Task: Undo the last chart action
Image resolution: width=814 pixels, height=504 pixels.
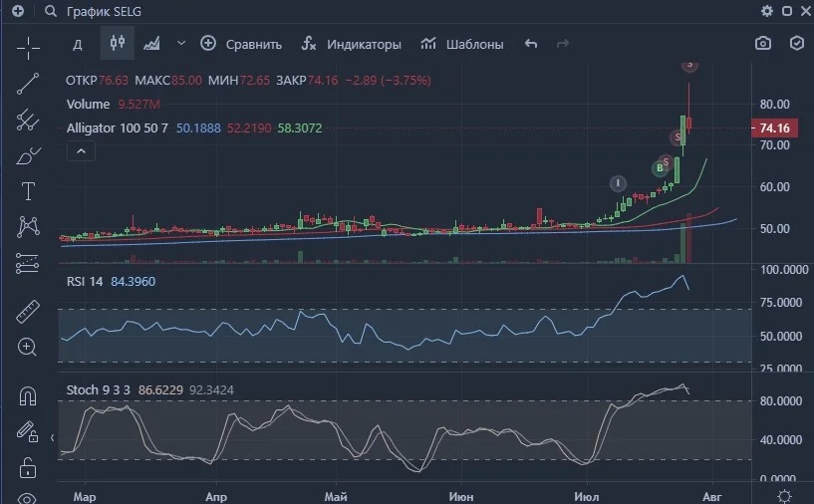Action: pos(531,44)
